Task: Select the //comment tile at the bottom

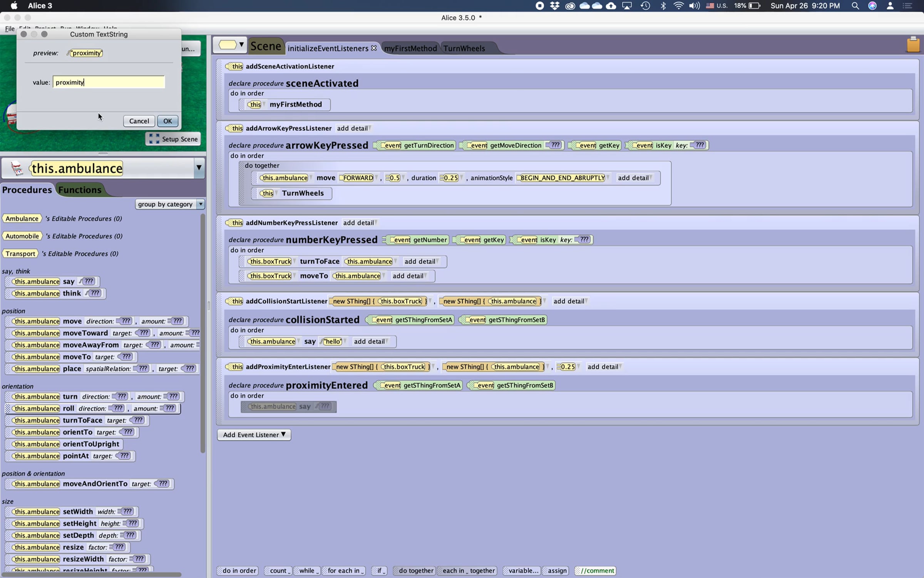Action: [595, 571]
